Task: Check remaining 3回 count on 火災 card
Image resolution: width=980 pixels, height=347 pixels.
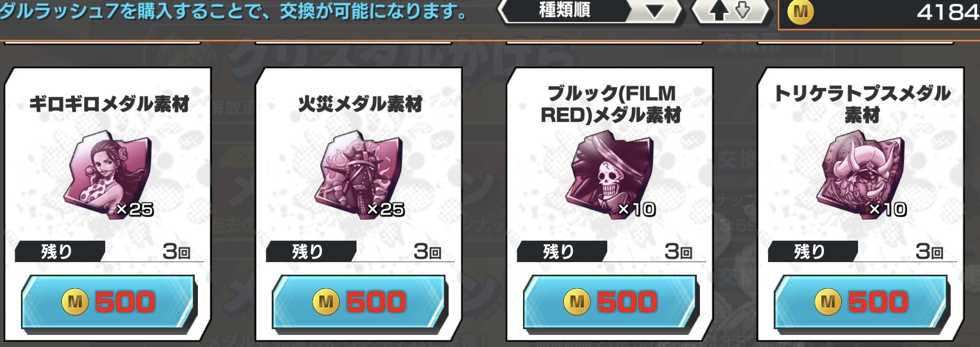Action: point(427,252)
